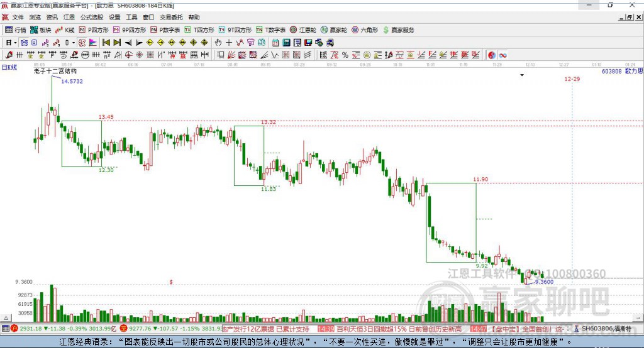Open the 窗口 menu

tap(148, 17)
